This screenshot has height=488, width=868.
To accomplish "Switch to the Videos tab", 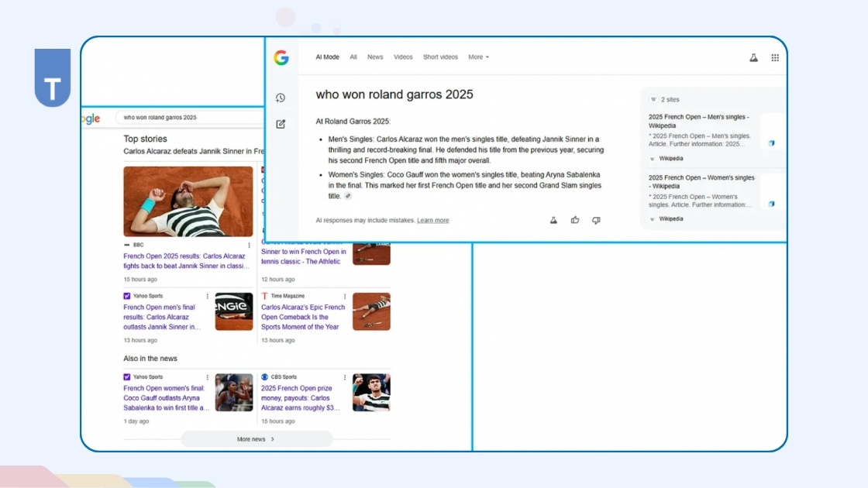I will (403, 57).
